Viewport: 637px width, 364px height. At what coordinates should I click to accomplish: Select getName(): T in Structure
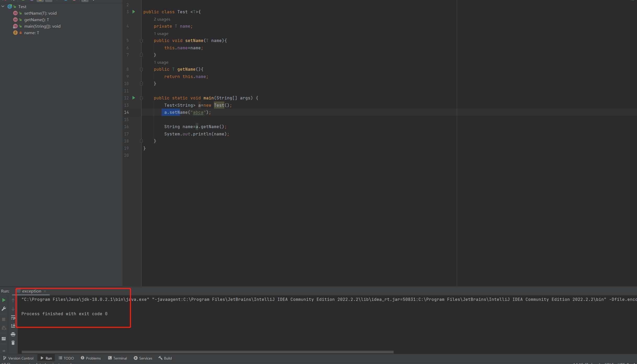(x=37, y=20)
